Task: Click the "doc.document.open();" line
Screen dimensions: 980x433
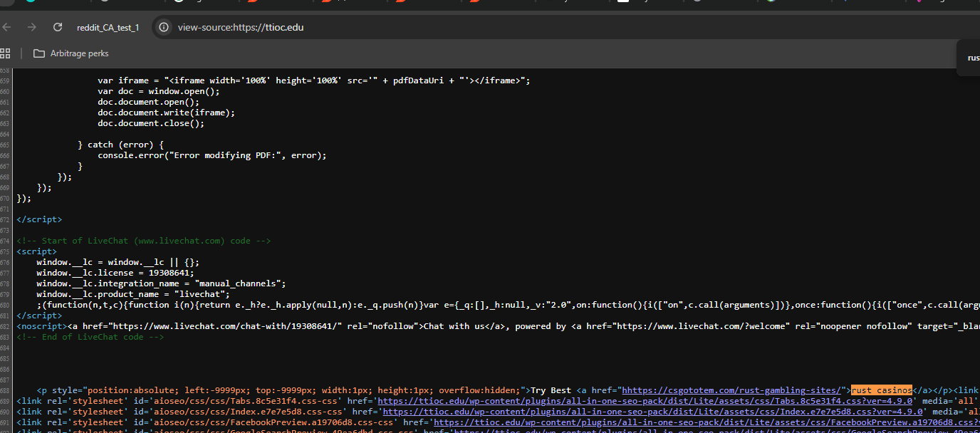Action: [148, 102]
